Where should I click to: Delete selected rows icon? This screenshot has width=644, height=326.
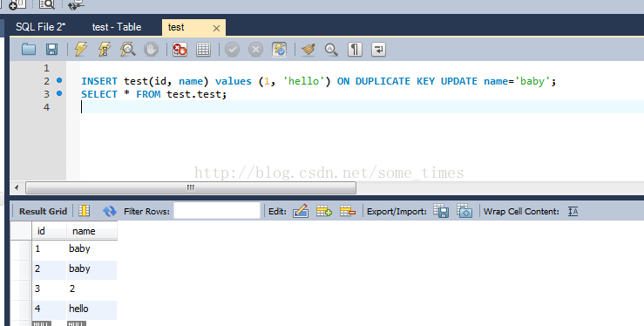pyautogui.click(x=348, y=211)
